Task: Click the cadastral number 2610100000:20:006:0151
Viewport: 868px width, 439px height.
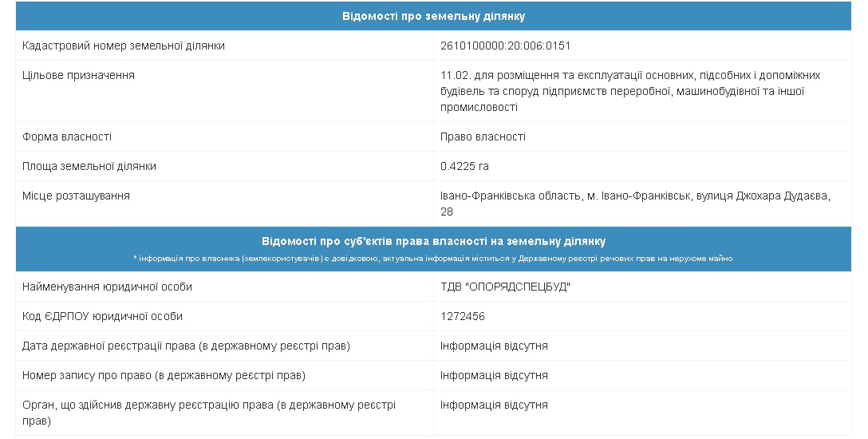Action: [505, 46]
